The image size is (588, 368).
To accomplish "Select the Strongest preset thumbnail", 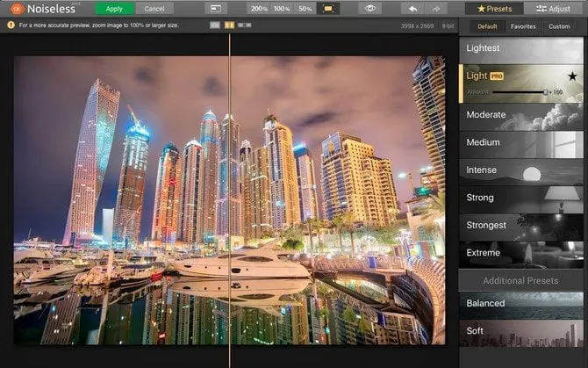I will pyautogui.click(x=523, y=226).
